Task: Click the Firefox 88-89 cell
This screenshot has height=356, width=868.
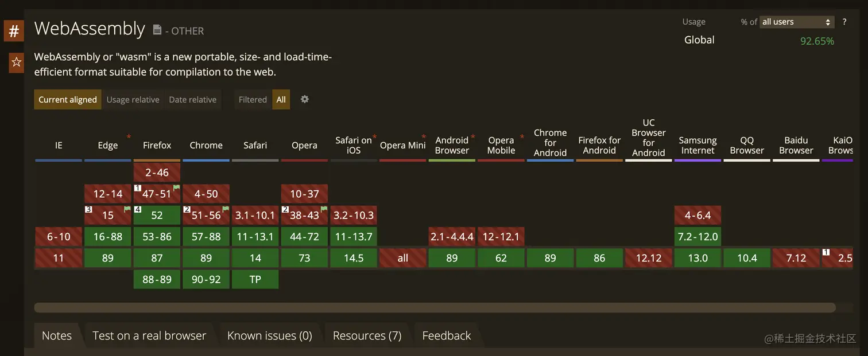Action: tap(157, 279)
